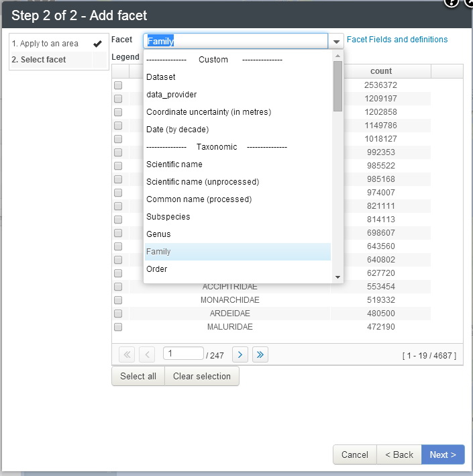Go to previous page of results

pyautogui.click(x=147, y=355)
